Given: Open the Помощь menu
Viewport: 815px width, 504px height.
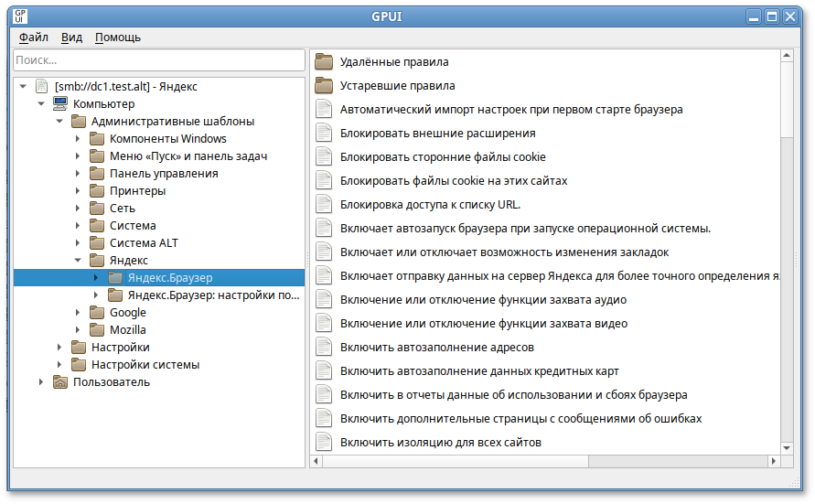Looking at the screenshot, I should point(118,38).
